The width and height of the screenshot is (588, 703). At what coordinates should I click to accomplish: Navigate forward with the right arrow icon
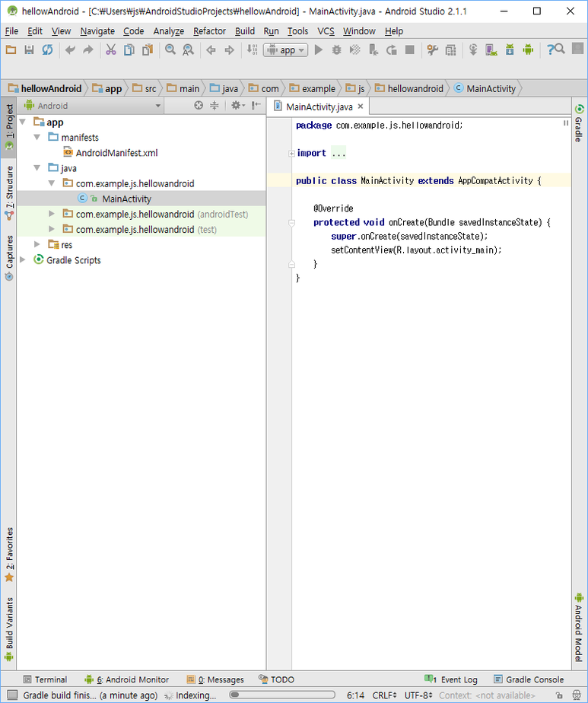(x=229, y=49)
